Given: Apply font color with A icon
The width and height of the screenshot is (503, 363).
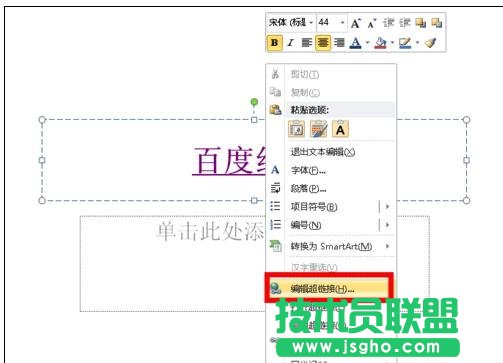Looking at the screenshot, I should pos(356,43).
